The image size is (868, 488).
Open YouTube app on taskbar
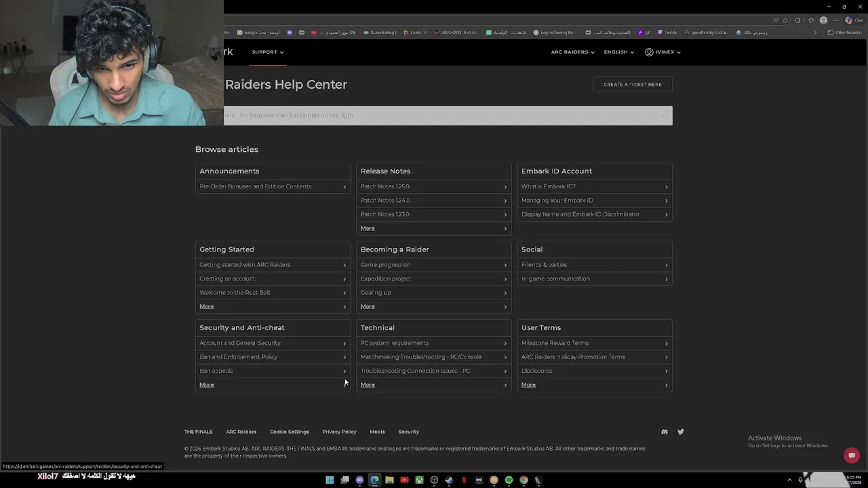pos(404,480)
